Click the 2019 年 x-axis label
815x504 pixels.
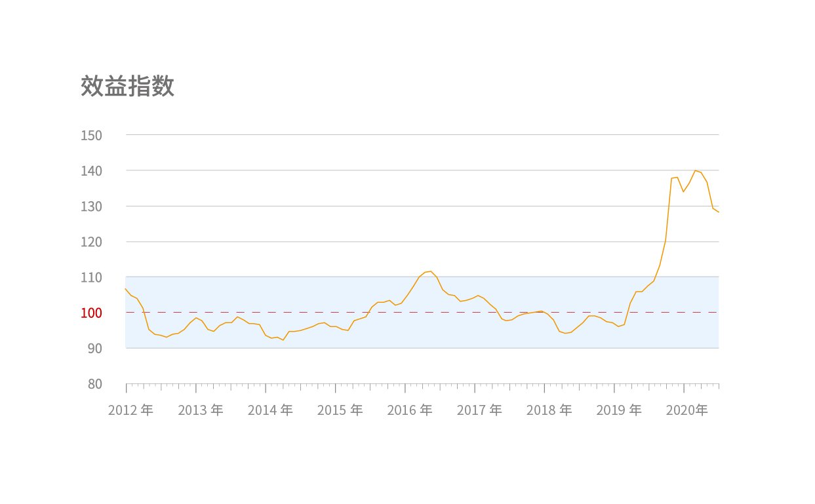click(x=619, y=410)
